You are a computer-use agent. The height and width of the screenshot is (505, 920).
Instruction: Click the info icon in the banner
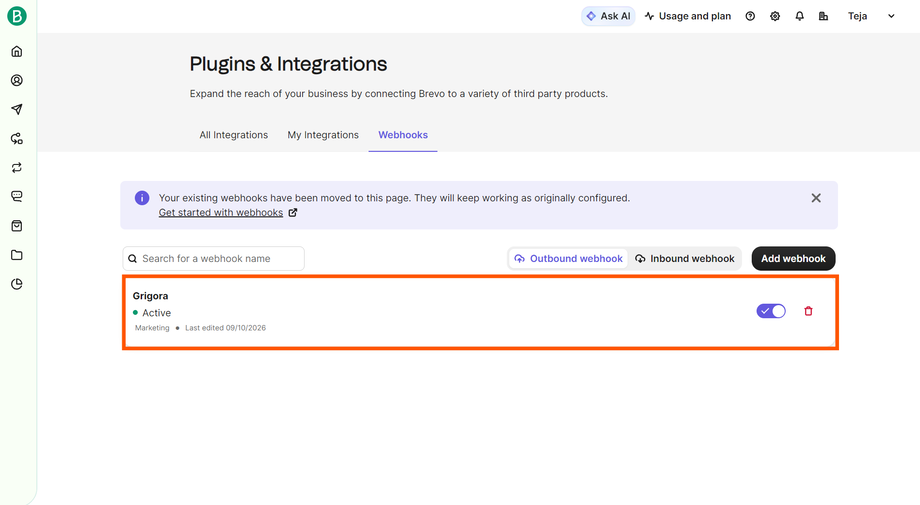[x=142, y=198]
